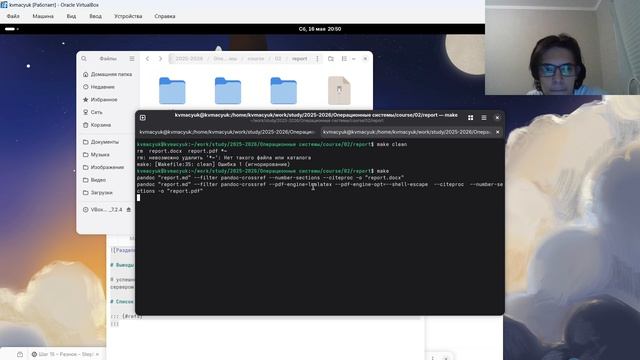The image size is (640, 360).
Task: Open the Справка menu in VirtualBox
Action: (165, 16)
